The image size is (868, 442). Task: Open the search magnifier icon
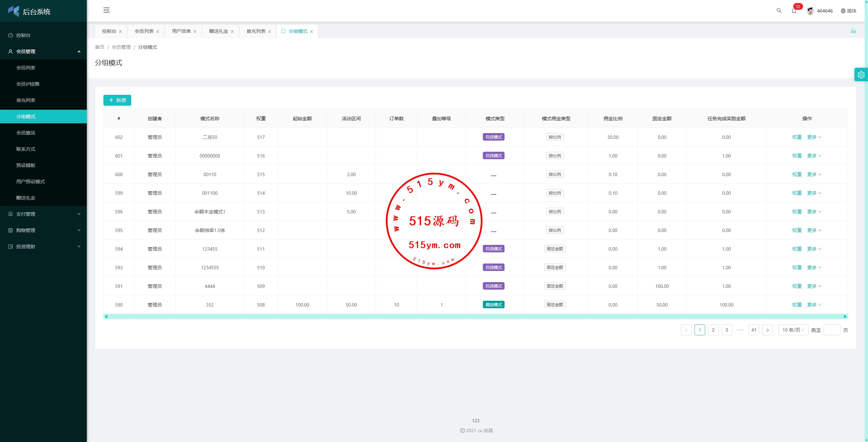(779, 11)
